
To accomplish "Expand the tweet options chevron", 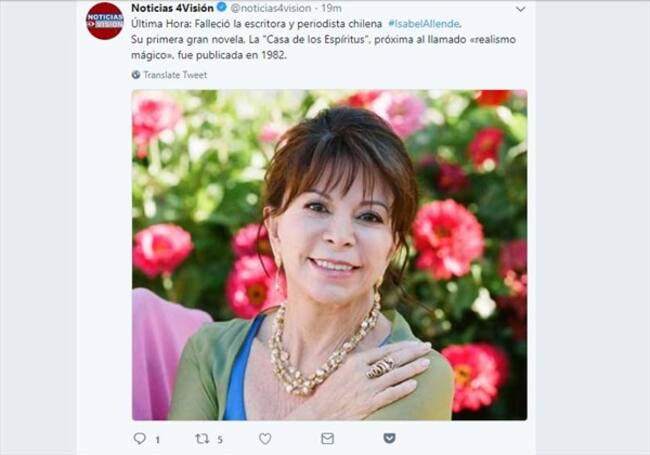I will click(521, 9).
